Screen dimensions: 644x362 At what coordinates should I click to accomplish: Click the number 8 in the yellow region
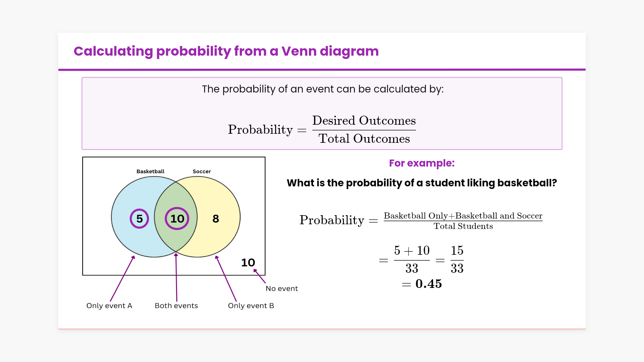216,219
